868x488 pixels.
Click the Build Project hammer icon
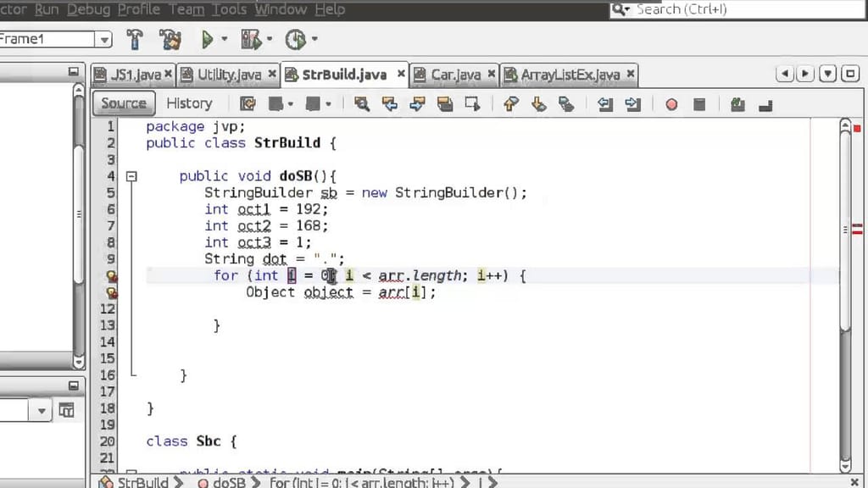135,39
